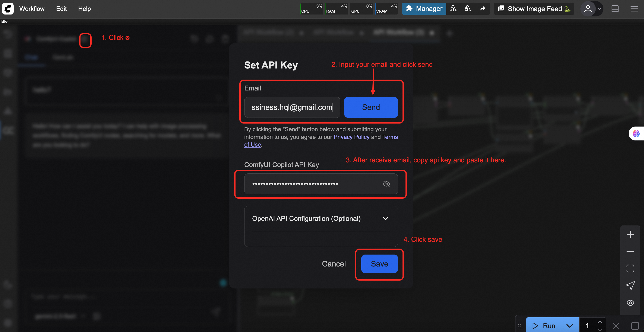The height and width of the screenshot is (332, 644).
Task: Open the hamburger menu icon
Action: tap(634, 9)
